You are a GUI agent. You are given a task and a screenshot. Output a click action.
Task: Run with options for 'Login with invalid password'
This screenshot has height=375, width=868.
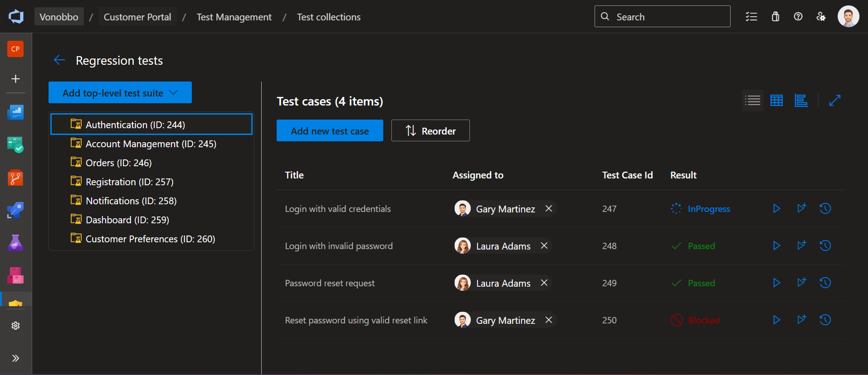[801, 245]
